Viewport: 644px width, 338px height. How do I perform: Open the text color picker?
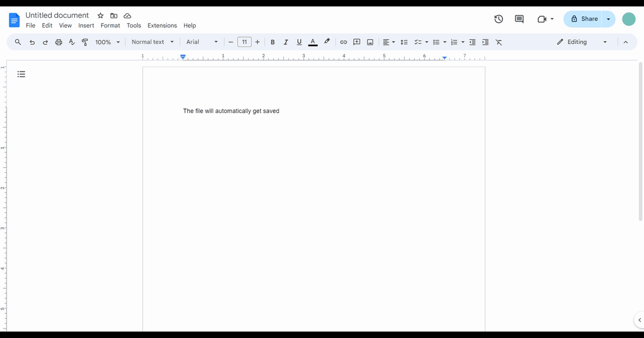(313, 42)
